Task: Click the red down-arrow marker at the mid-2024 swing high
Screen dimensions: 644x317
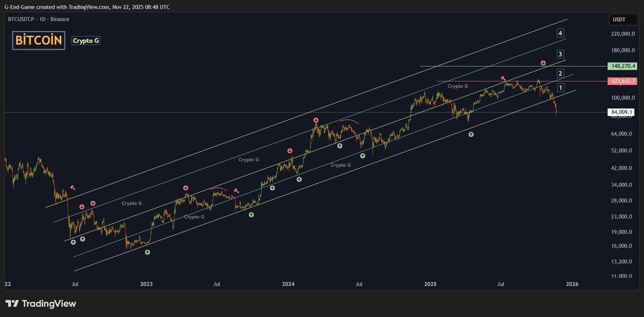Action: pyautogui.click(x=290, y=151)
